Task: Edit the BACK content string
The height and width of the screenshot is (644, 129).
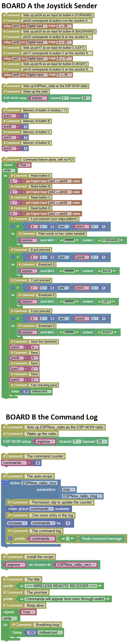Action: pyautogui.click(x=107, y=271)
